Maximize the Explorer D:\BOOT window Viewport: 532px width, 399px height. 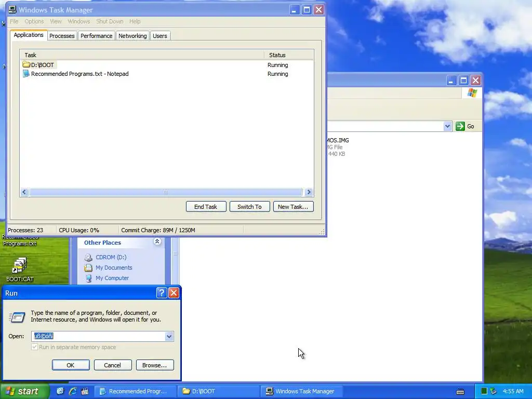click(x=463, y=81)
